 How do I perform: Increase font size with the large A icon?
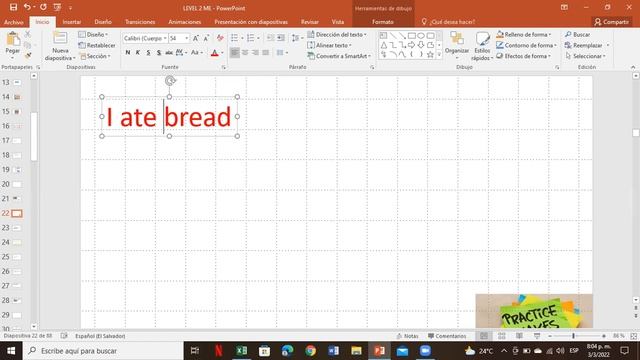pyautogui.click(x=196, y=38)
